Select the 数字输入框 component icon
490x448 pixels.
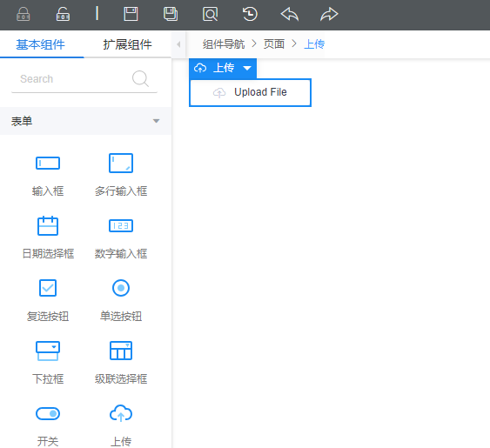[121, 226]
